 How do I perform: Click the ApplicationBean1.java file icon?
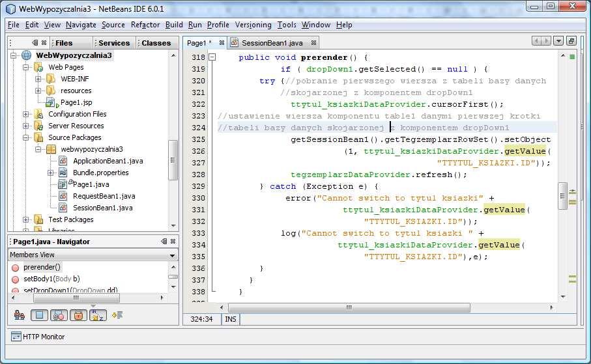coord(63,161)
